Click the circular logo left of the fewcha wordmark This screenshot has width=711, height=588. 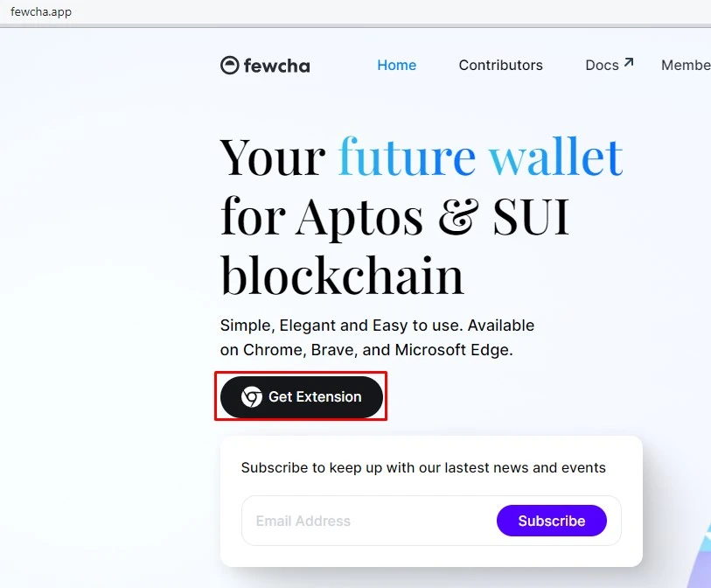(228, 65)
